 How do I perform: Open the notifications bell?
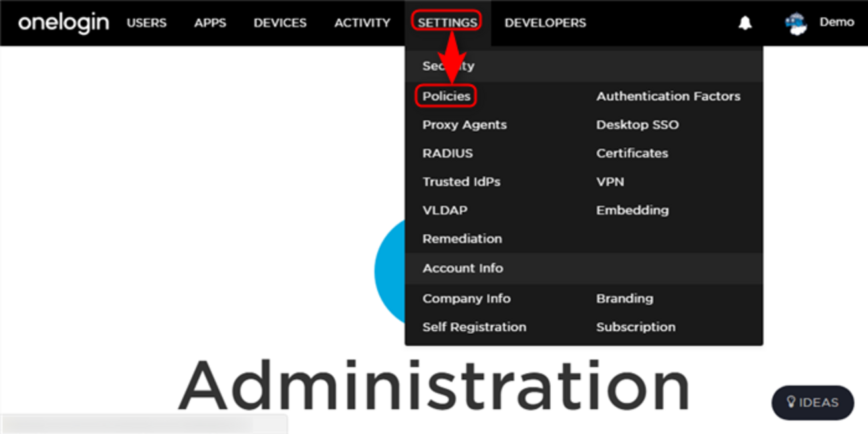[x=745, y=23]
